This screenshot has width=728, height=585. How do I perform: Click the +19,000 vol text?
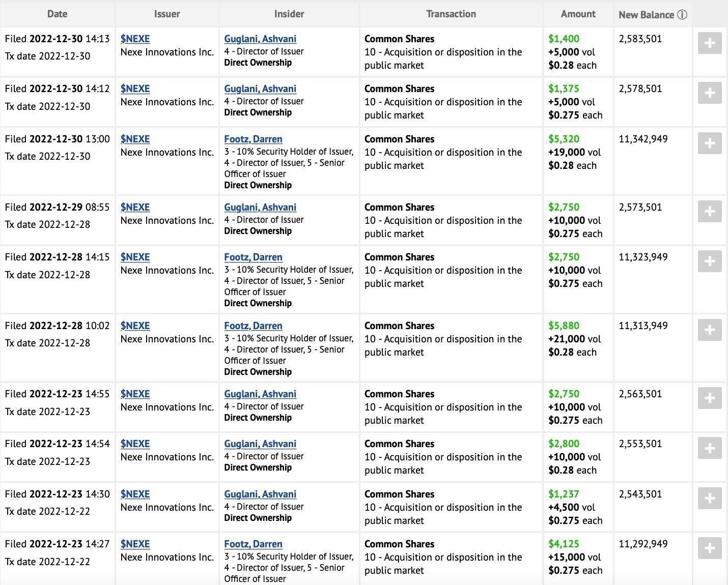coord(574,152)
